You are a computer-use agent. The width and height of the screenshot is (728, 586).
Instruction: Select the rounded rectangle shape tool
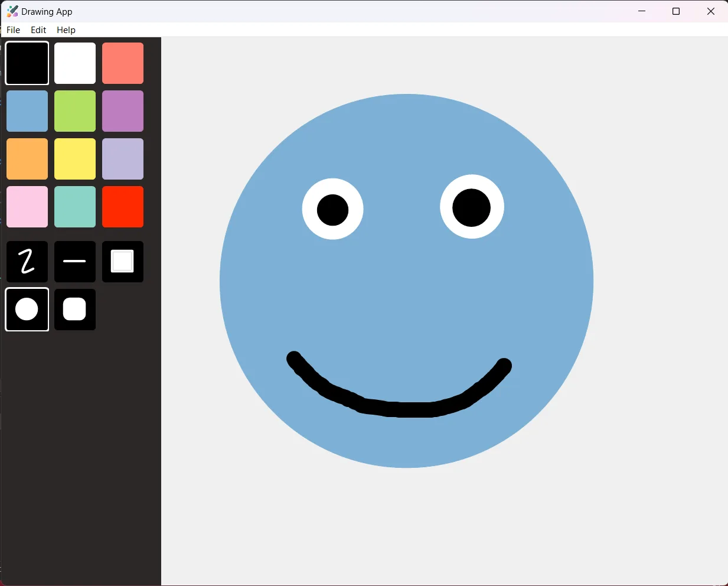click(75, 310)
